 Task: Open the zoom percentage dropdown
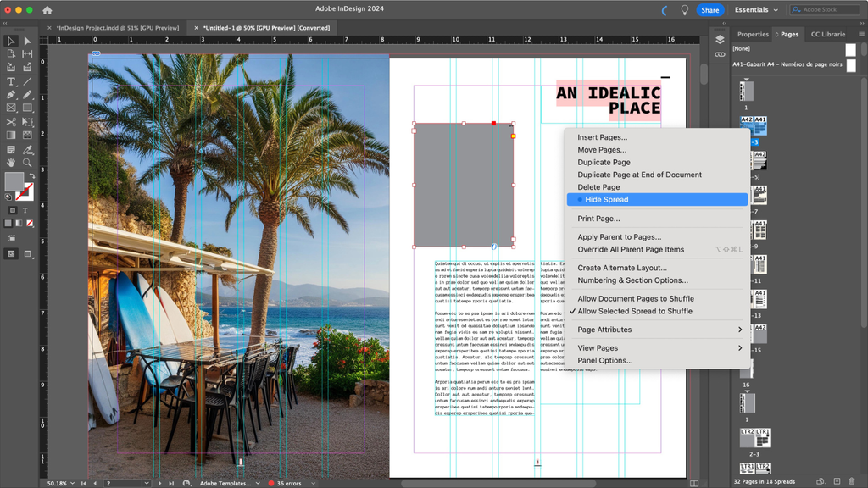pos(61,482)
